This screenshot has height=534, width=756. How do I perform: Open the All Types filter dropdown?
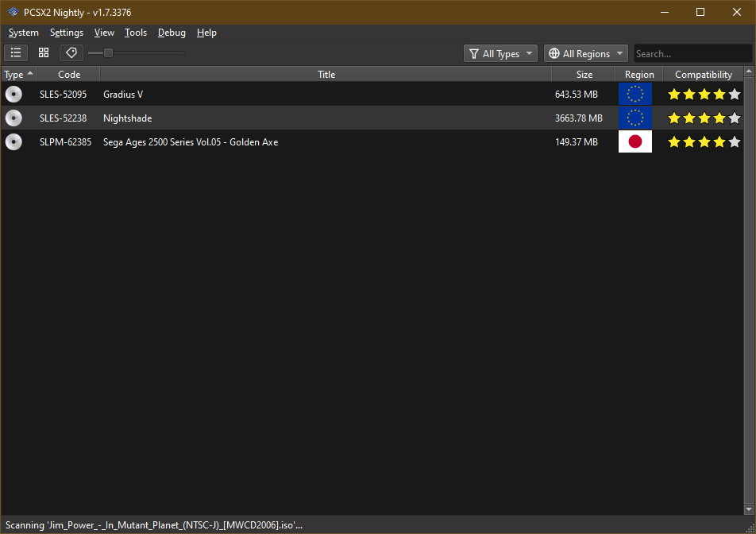point(500,53)
